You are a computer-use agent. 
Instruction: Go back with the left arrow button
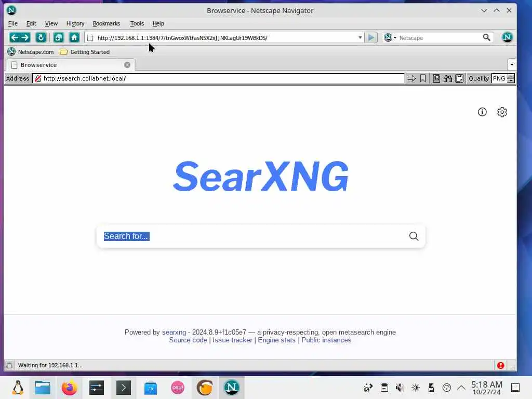coord(15,37)
